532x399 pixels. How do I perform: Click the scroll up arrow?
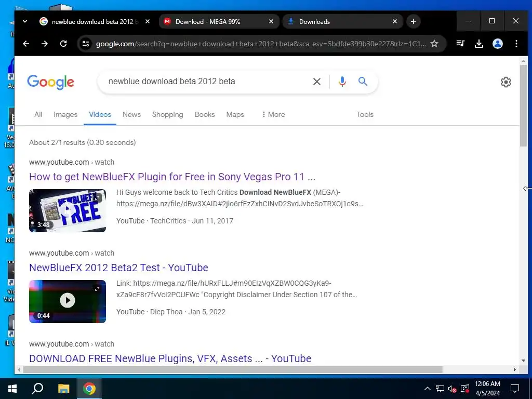523,61
